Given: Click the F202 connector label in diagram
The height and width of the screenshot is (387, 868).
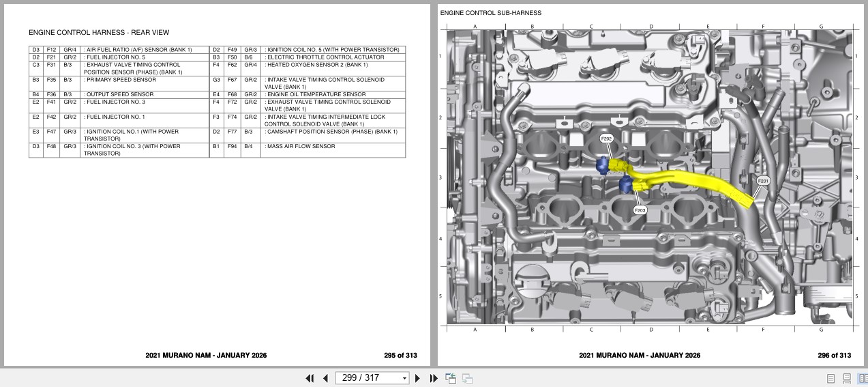Looking at the screenshot, I should (606, 139).
